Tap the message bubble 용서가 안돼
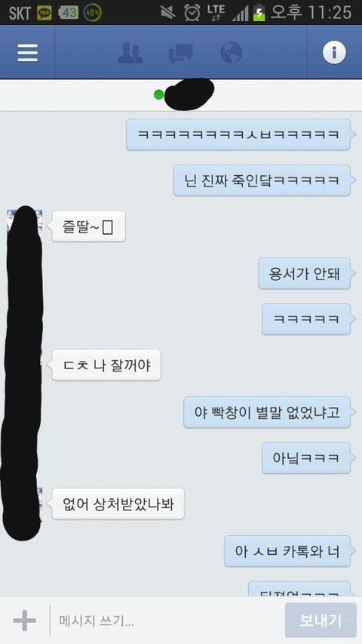 click(x=305, y=273)
